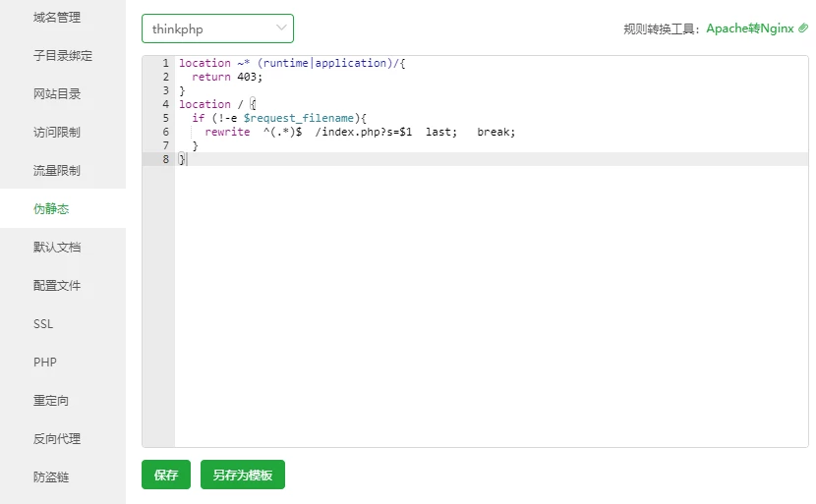Screen dimensions: 816x504
Task: Click the link icon beside Apache转Nginx
Action: click(803, 28)
